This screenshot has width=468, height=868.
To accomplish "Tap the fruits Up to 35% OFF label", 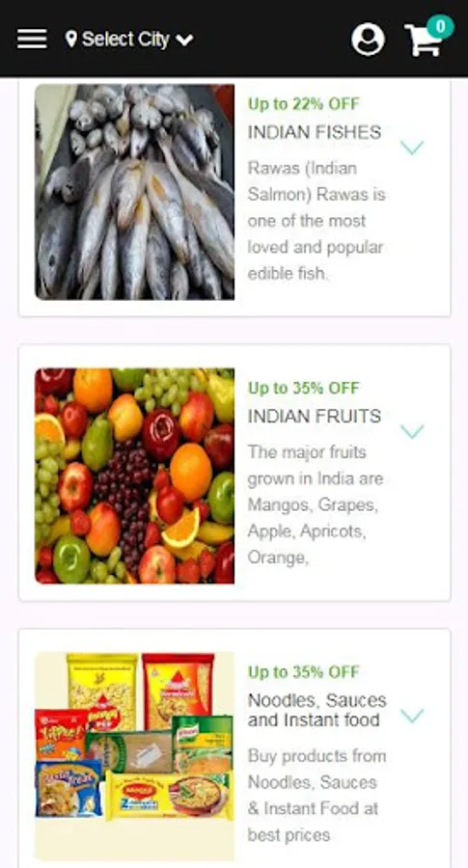I will [304, 388].
